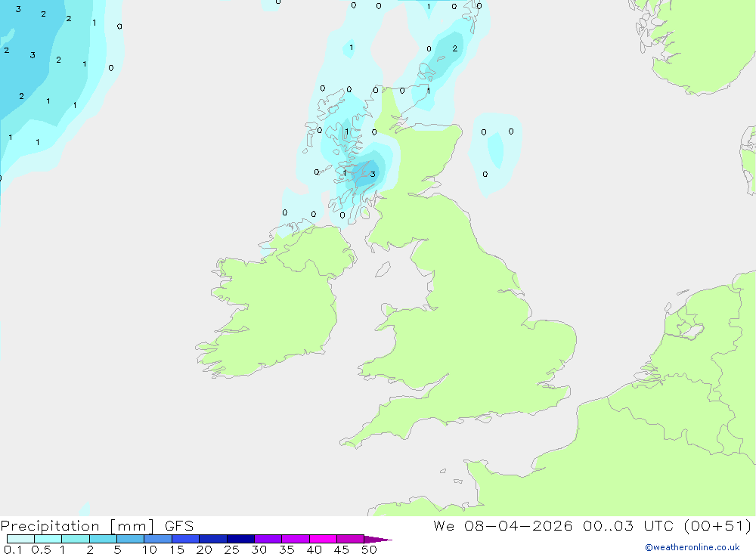Pick the 35–40 mm violet legend swatch
Image resolution: width=756 pixels, height=554 pixels.
(x=296, y=539)
